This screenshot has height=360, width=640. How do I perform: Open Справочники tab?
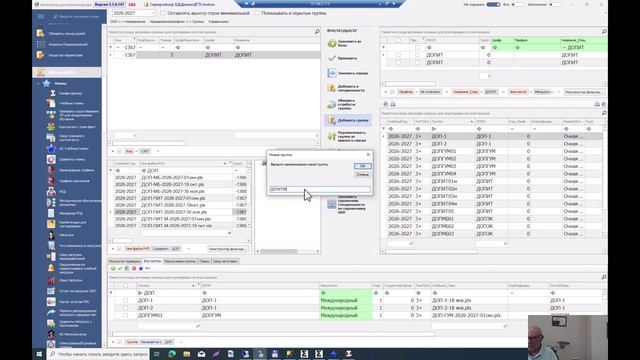coord(218,22)
